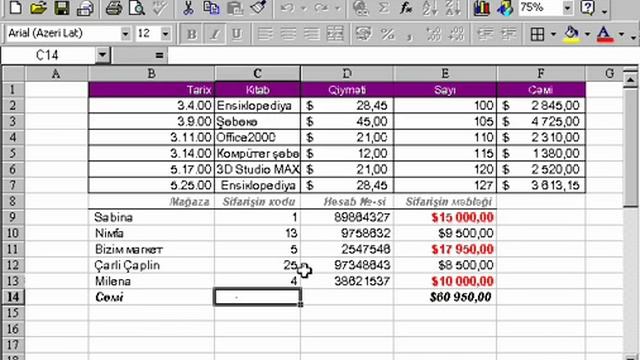Click the Undo arrow

[287, 7]
